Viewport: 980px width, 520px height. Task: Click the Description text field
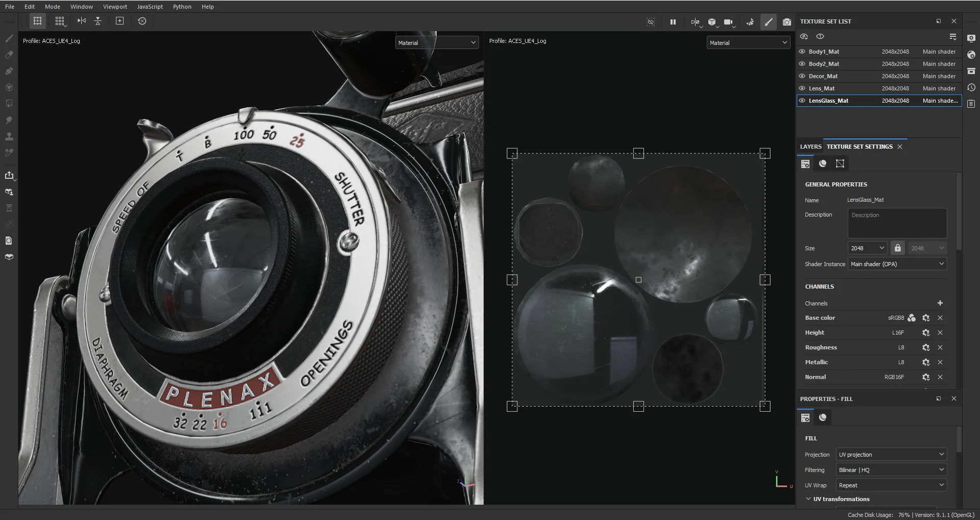[x=897, y=223]
